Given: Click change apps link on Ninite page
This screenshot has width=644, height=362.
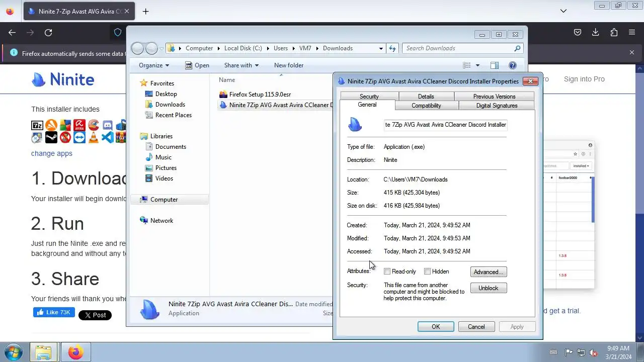Looking at the screenshot, I should coord(52,153).
